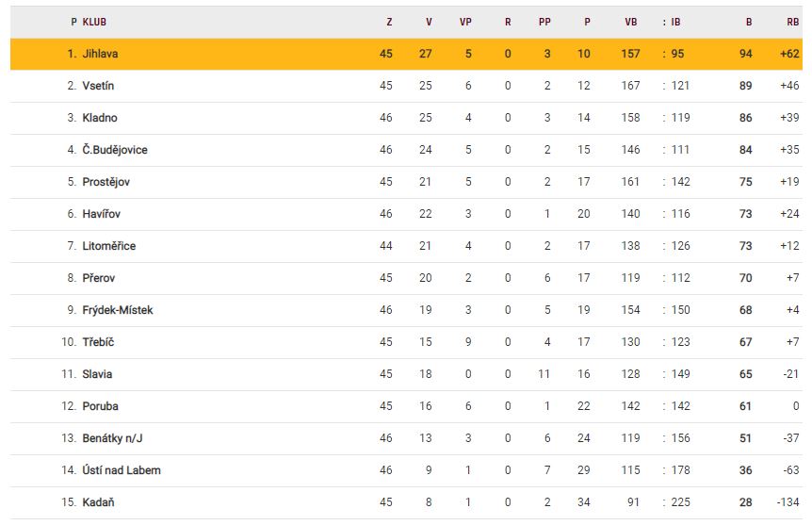This screenshot has height=525, width=812.
Task: Click Třebíč in the standings
Action: (98, 342)
